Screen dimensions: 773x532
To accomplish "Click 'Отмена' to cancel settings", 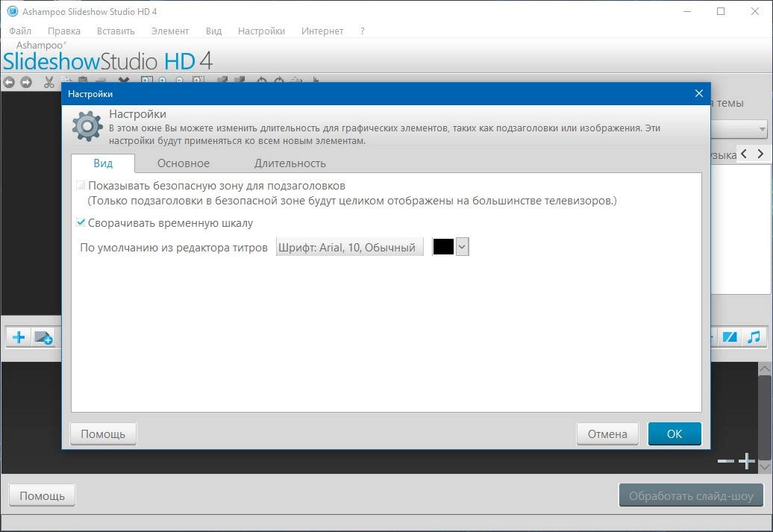I will tap(607, 434).
